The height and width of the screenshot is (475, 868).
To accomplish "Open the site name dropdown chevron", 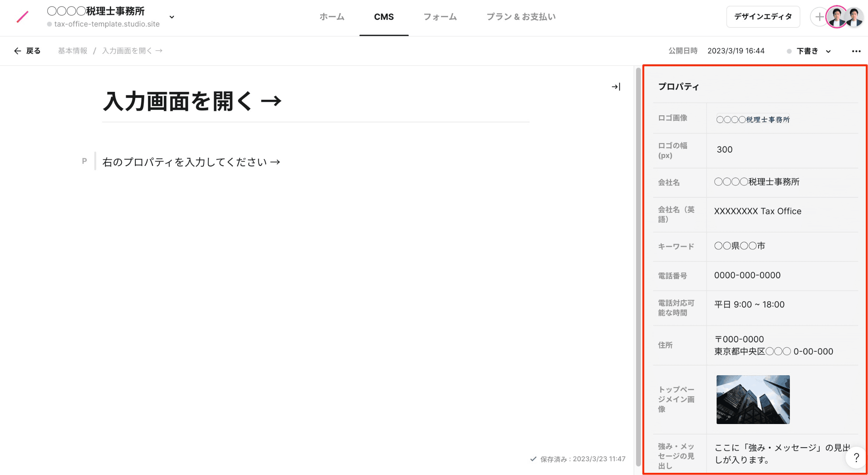I will pyautogui.click(x=172, y=17).
